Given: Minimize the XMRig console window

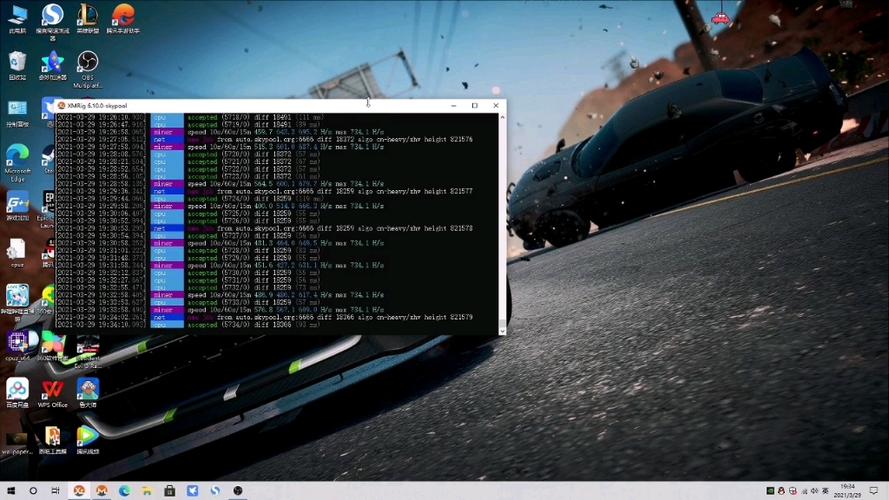Looking at the screenshot, I should [454, 106].
